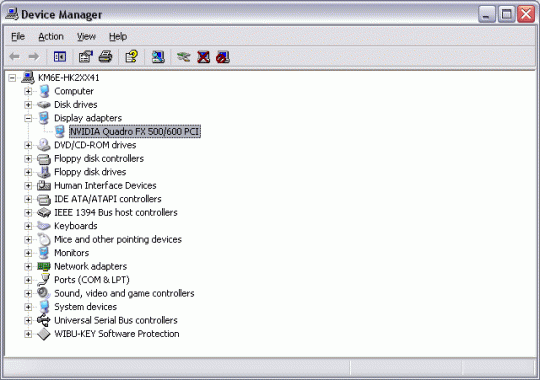The image size is (540, 380).
Task: Expand the IDE ATA/ATAPI controllers node
Action: coord(28,199)
